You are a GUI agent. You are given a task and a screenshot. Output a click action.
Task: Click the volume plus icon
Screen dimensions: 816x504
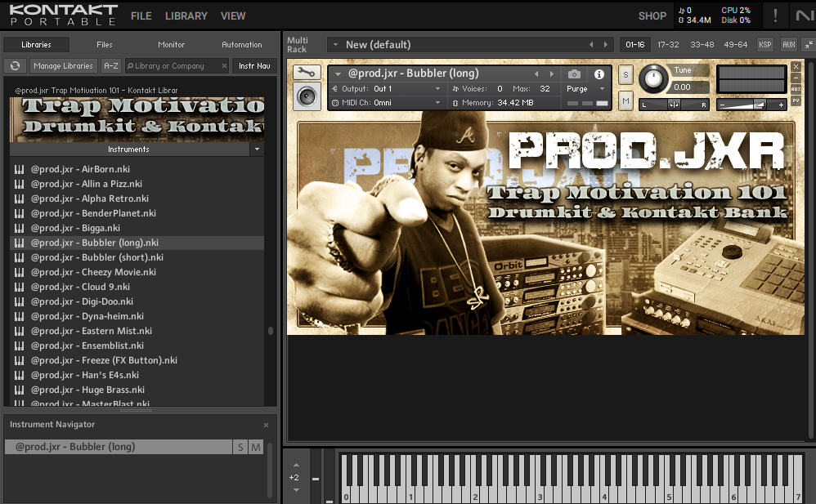click(x=781, y=105)
